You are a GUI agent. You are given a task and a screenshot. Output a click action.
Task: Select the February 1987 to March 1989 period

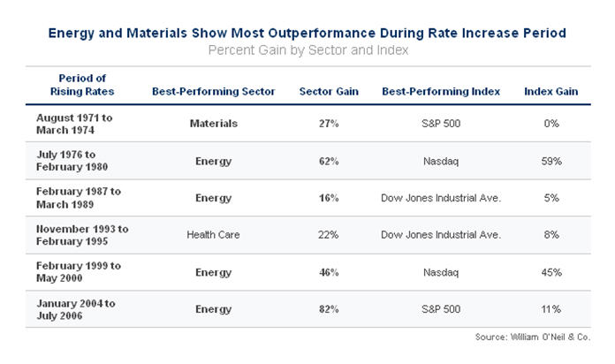click(x=80, y=197)
